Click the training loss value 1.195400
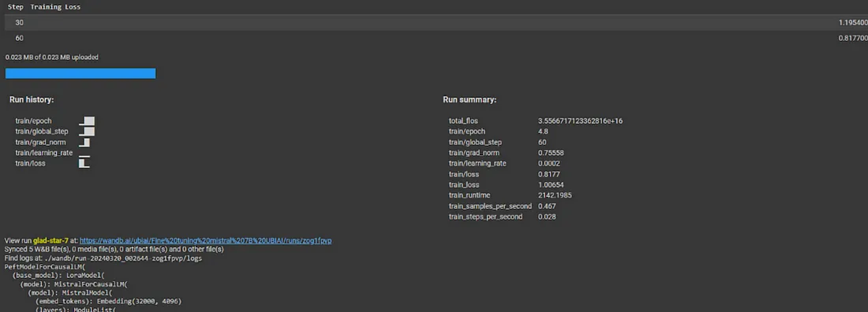The width and height of the screenshot is (868, 312). (x=853, y=23)
